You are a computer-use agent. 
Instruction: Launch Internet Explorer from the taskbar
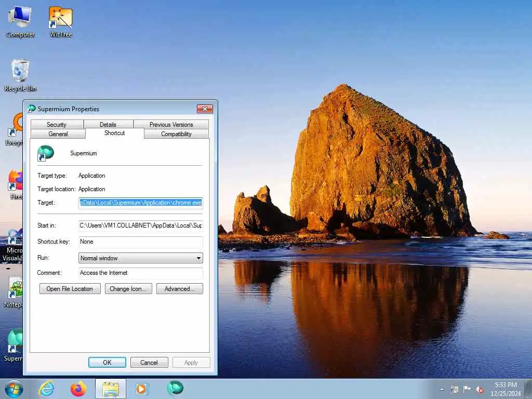[x=46, y=389]
